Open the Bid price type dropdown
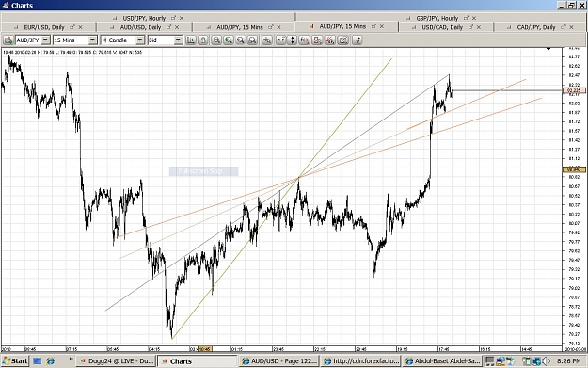Screen dimensions: 588x368 [179, 40]
